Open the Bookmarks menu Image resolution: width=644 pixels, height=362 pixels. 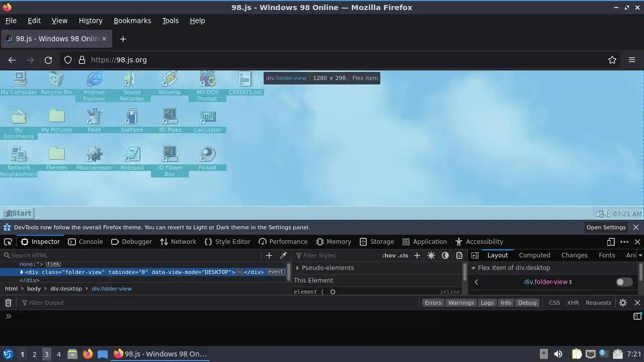[x=132, y=21]
